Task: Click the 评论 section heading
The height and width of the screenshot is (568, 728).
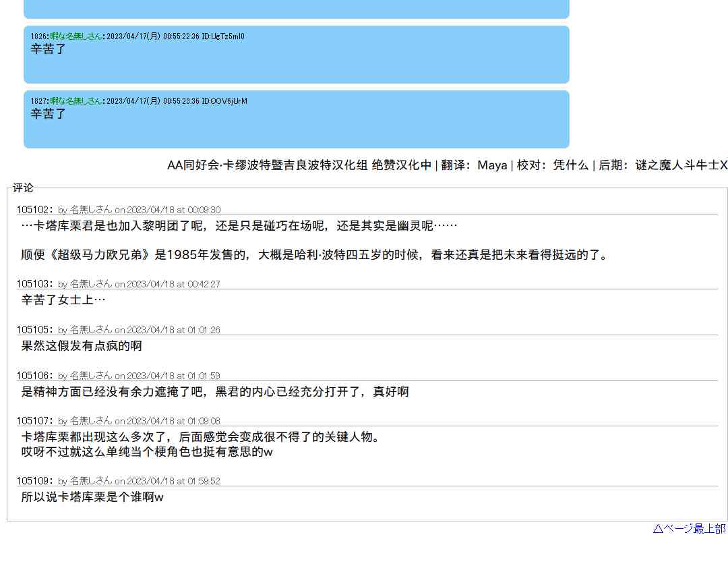Action: [x=23, y=188]
